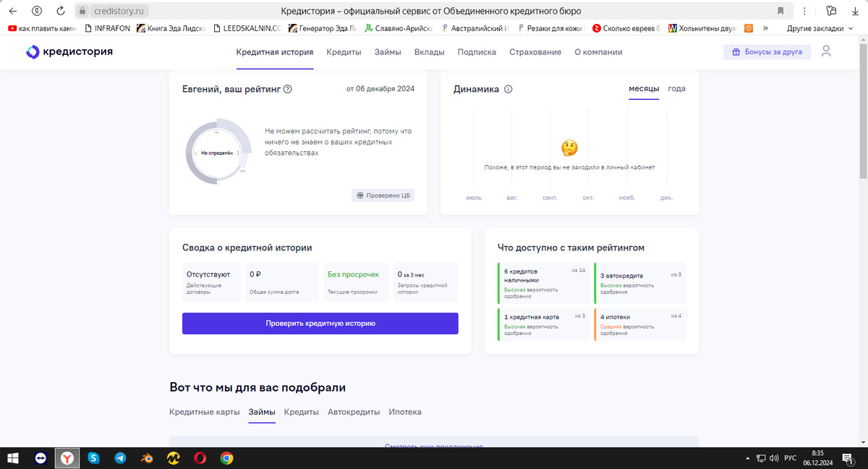
Task: Select the Автокредиты offers tab
Action: tap(354, 412)
